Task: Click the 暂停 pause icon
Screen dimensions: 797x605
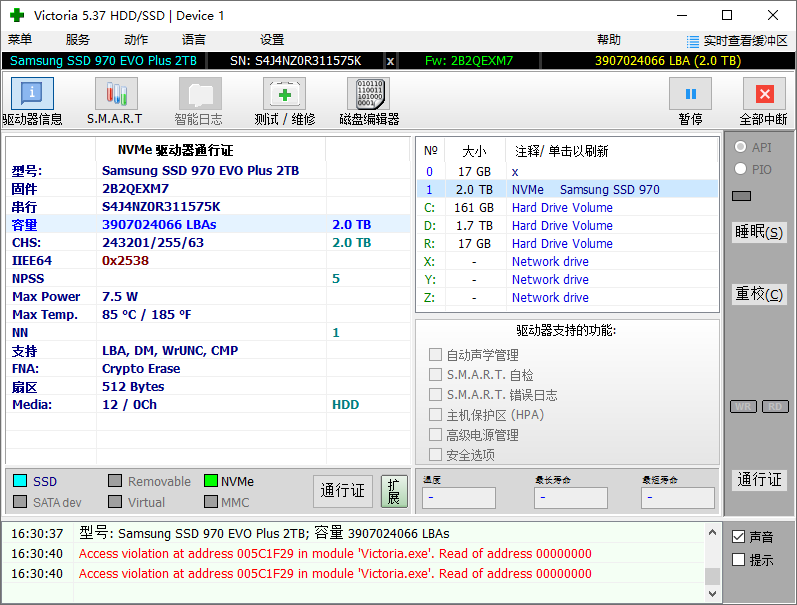Action: coord(690,94)
